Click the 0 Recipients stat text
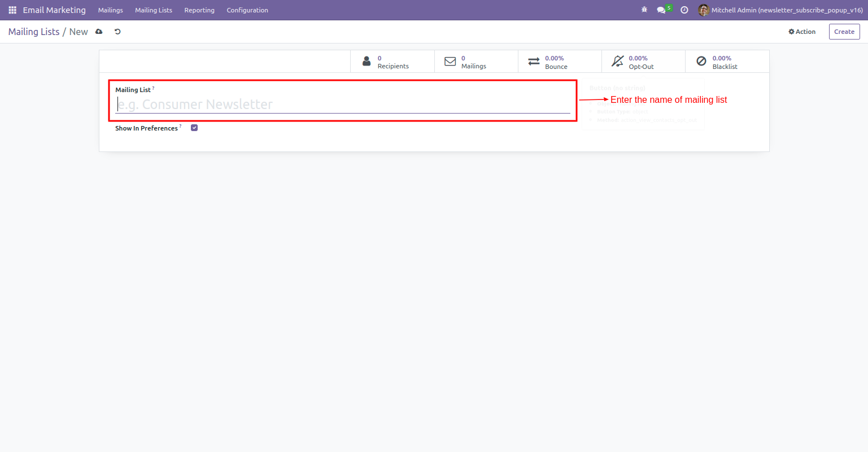Screen dimensions: 868x452 tap(393, 62)
